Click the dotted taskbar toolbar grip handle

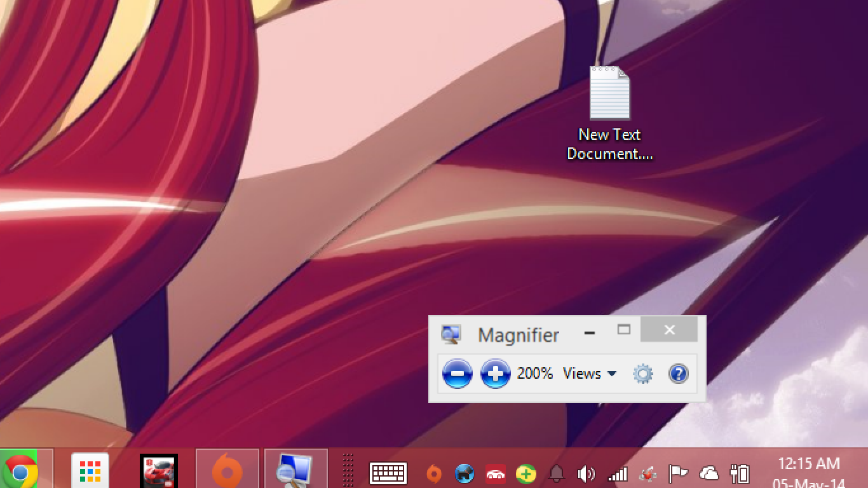coord(348,470)
